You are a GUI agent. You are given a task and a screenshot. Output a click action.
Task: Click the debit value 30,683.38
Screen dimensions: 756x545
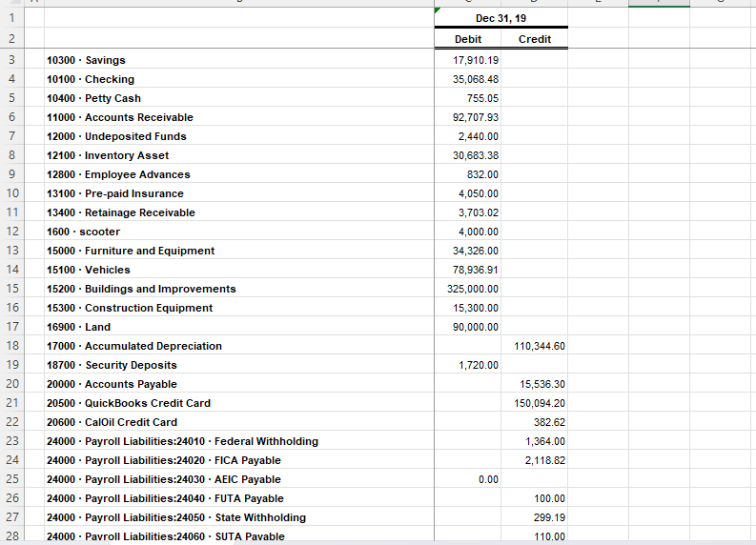point(468,155)
